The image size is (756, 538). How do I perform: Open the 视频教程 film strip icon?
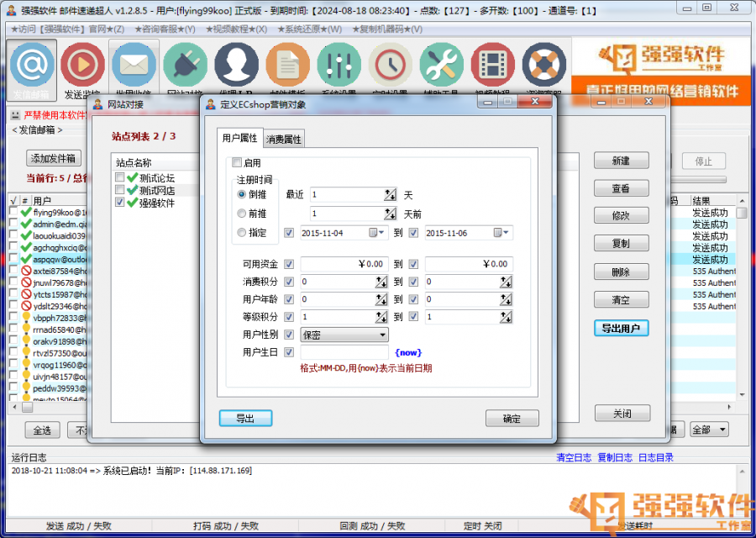pyautogui.click(x=493, y=65)
